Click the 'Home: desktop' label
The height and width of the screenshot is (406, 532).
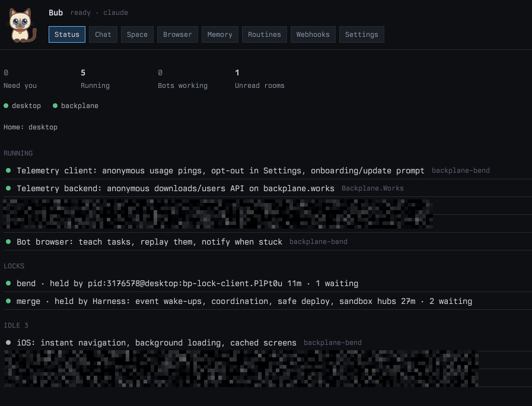click(30, 127)
